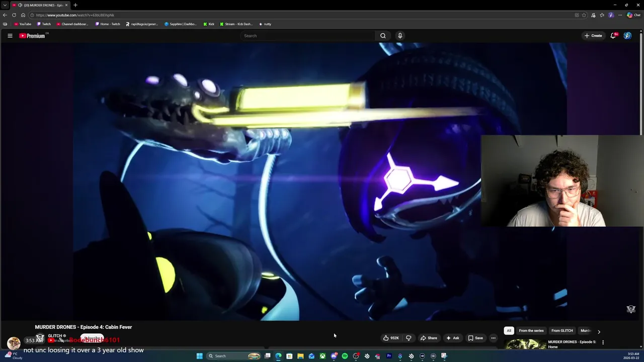This screenshot has width=644, height=362.
Task: Open the Twitch bookmark
Action: tap(44, 24)
